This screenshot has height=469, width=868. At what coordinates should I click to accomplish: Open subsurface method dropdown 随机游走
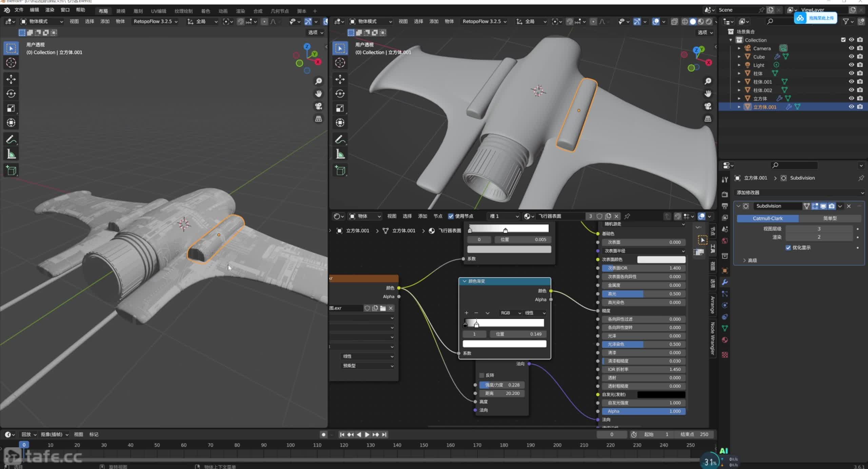click(x=644, y=224)
